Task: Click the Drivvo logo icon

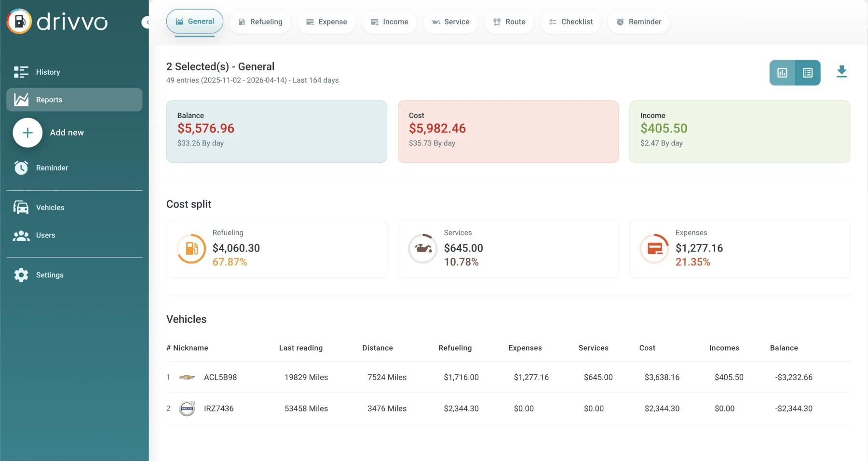Action: (x=19, y=22)
